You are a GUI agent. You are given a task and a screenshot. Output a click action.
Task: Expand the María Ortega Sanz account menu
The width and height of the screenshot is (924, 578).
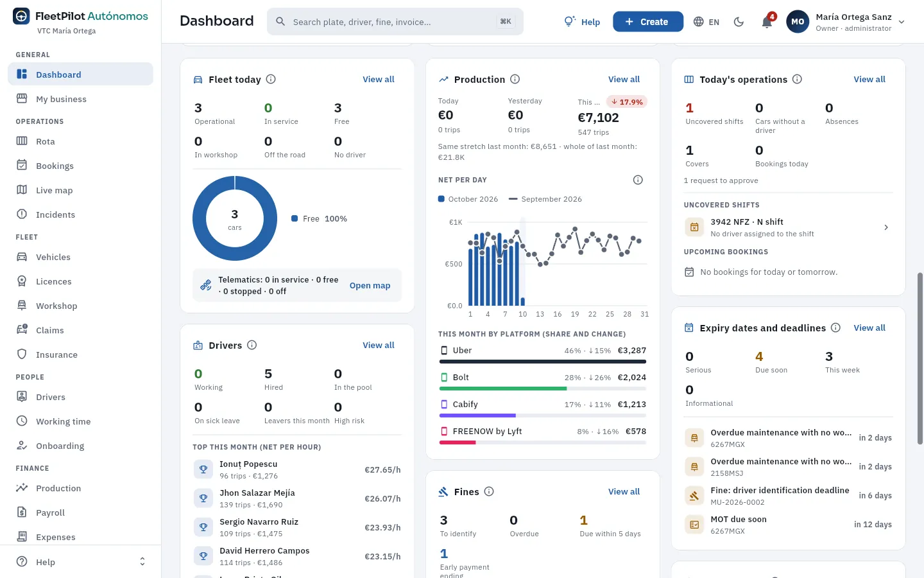click(845, 22)
